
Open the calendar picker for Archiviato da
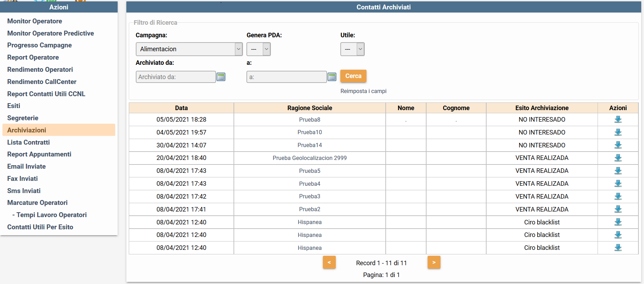pyautogui.click(x=221, y=77)
